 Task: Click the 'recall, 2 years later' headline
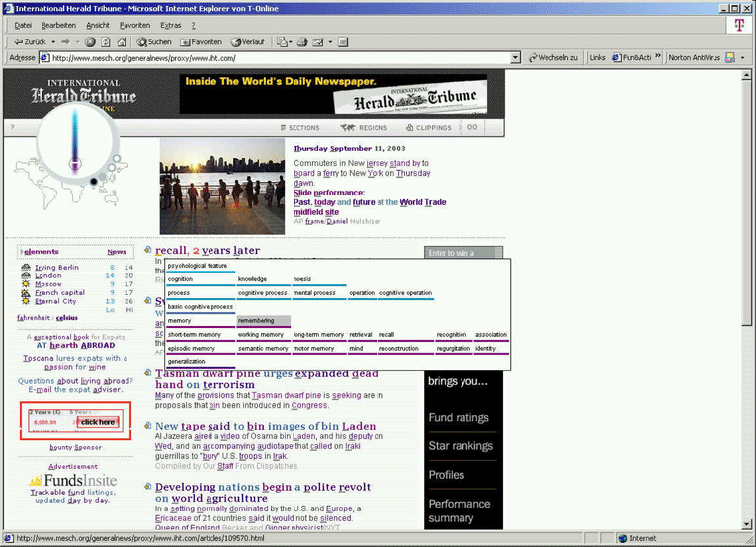click(208, 251)
